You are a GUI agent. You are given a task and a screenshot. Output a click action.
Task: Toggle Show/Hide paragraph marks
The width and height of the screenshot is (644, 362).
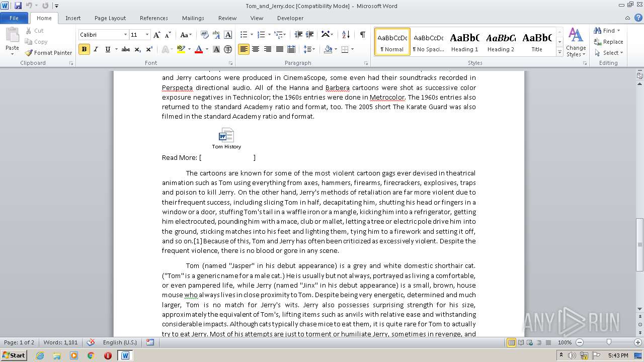[363, 35]
